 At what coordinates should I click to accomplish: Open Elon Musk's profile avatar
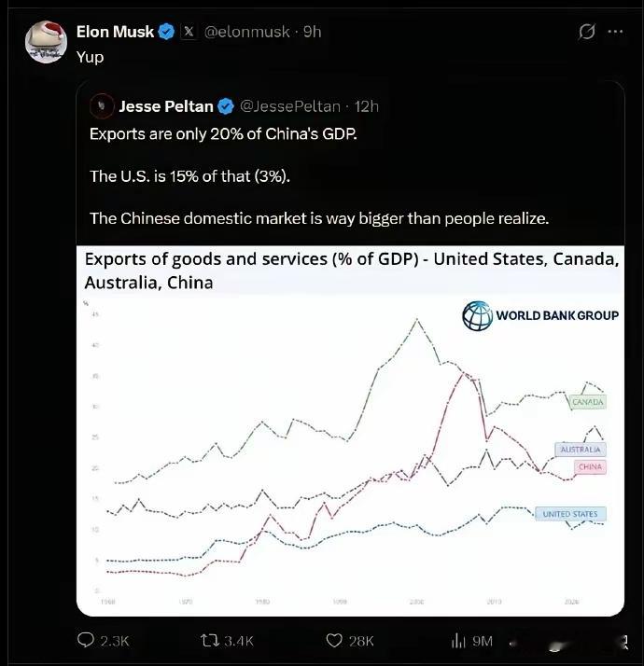point(45,43)
